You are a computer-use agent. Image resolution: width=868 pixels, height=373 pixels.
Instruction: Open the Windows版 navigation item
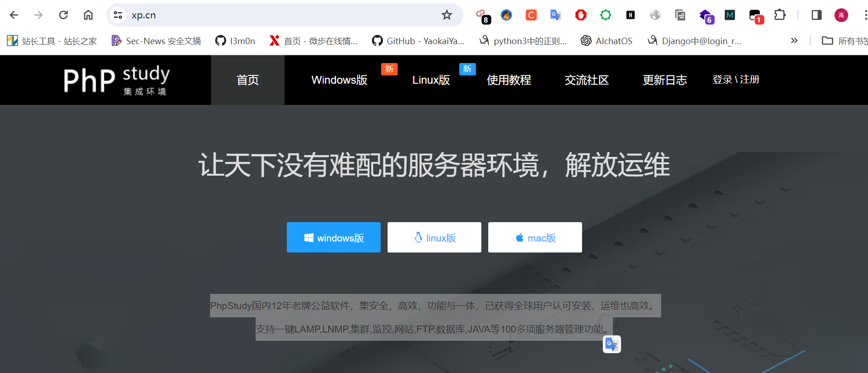click(x=339, y=80)
